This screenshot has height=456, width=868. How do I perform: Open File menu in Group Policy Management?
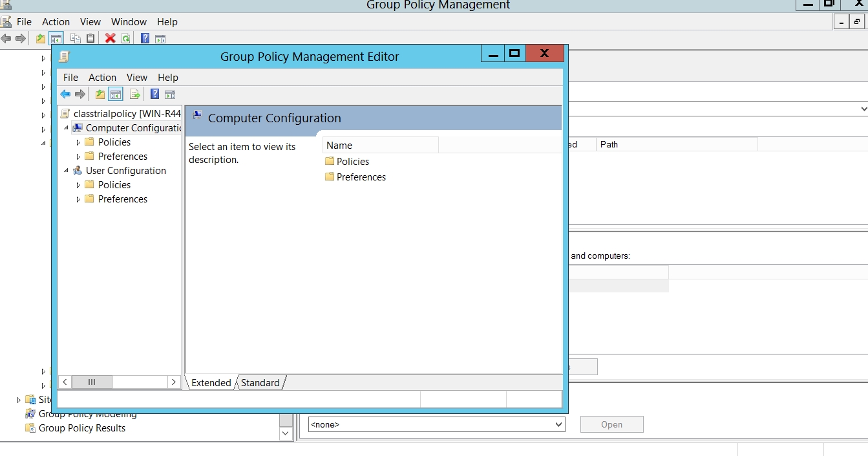(24, 22)
